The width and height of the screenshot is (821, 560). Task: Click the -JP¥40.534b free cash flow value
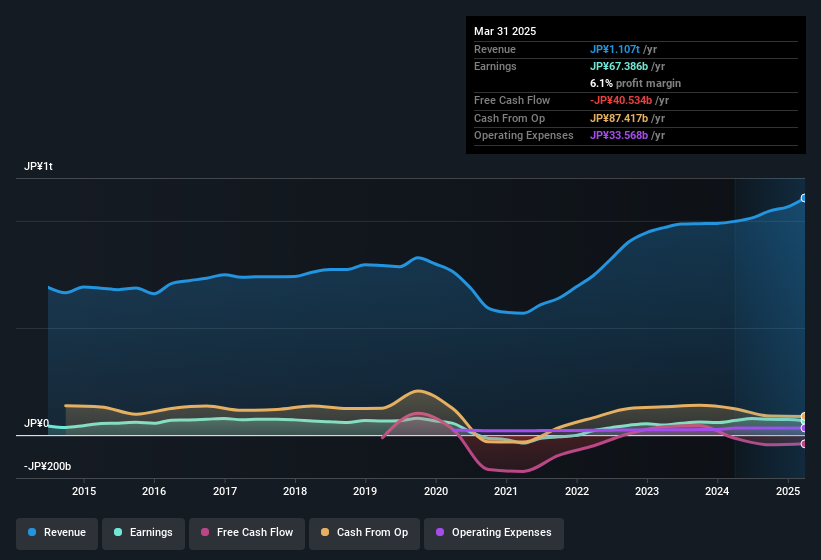click(621, 100)
